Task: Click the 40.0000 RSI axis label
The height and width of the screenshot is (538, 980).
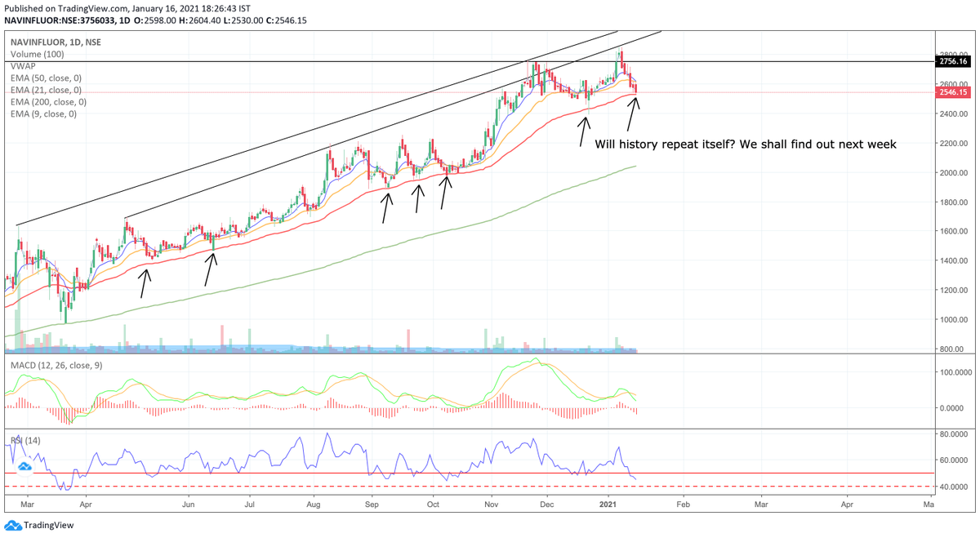Action: tap(955, 487)
